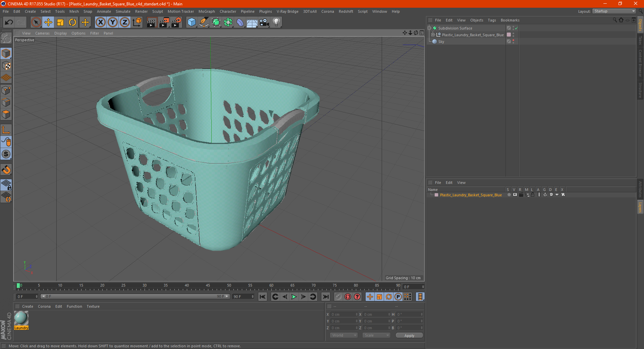This screenshot has height=349, width=644.
Task: Toggle Autokeying red button
Action: click(x=348, y=297)
